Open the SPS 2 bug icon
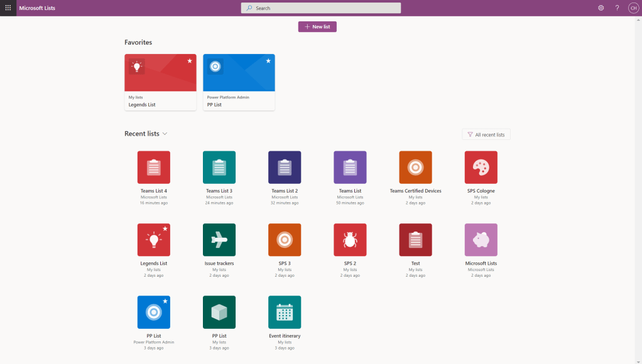This screenshot has width=642, height=364. (350, 240)
